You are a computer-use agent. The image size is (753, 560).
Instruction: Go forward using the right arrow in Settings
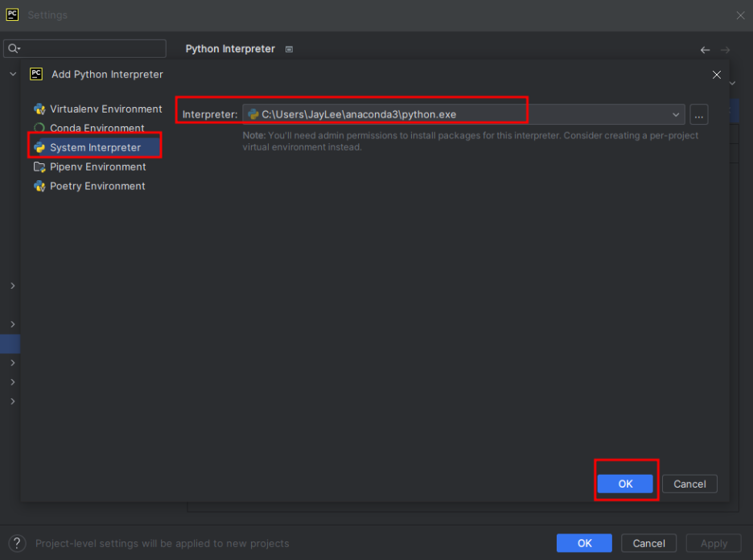point(725,50)
